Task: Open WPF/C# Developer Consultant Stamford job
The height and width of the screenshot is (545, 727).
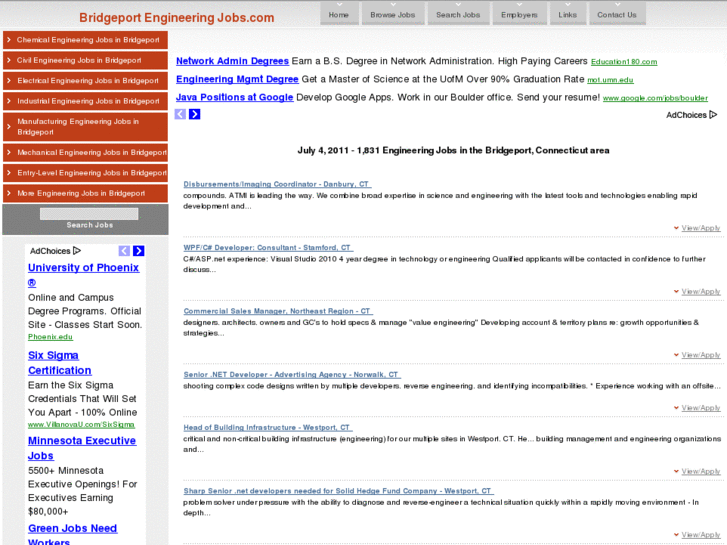Action: pos(268,248)
